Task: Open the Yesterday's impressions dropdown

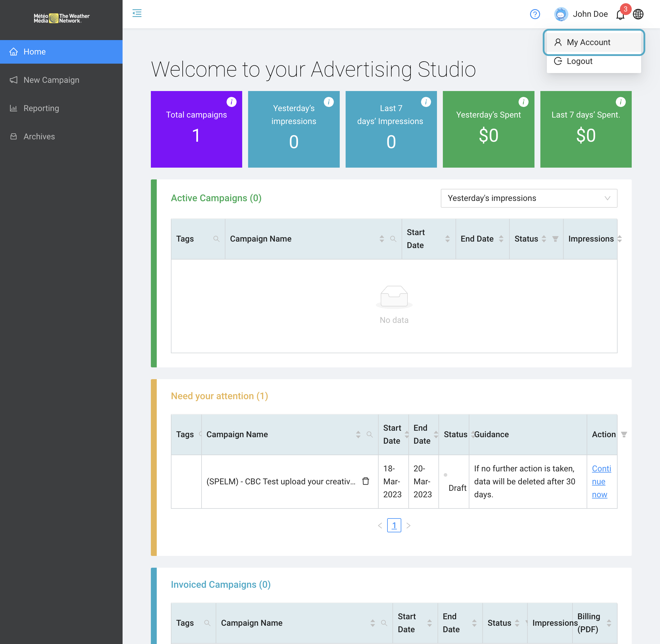Action: click(x=529, y=198)
